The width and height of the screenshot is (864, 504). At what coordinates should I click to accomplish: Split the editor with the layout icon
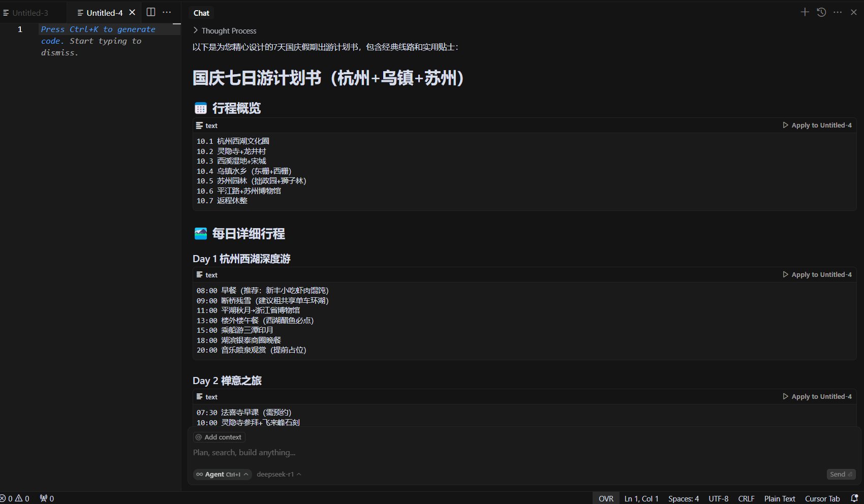click(151, 12)
